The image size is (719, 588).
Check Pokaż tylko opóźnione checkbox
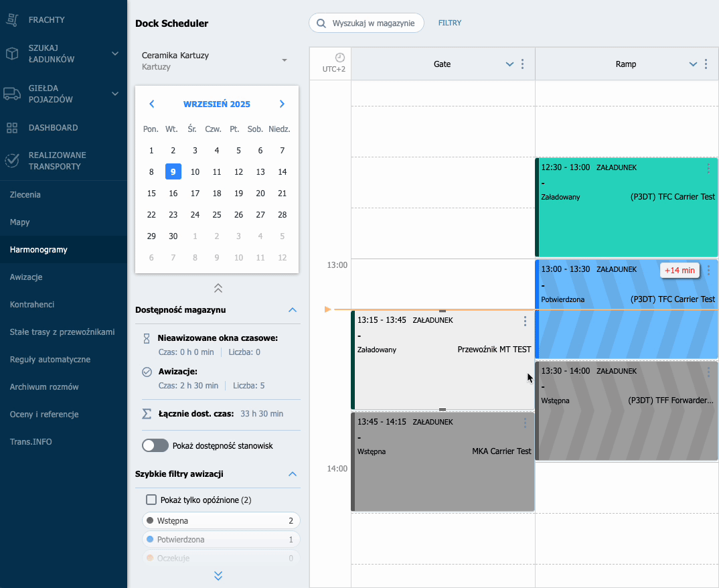pos(151,500)
